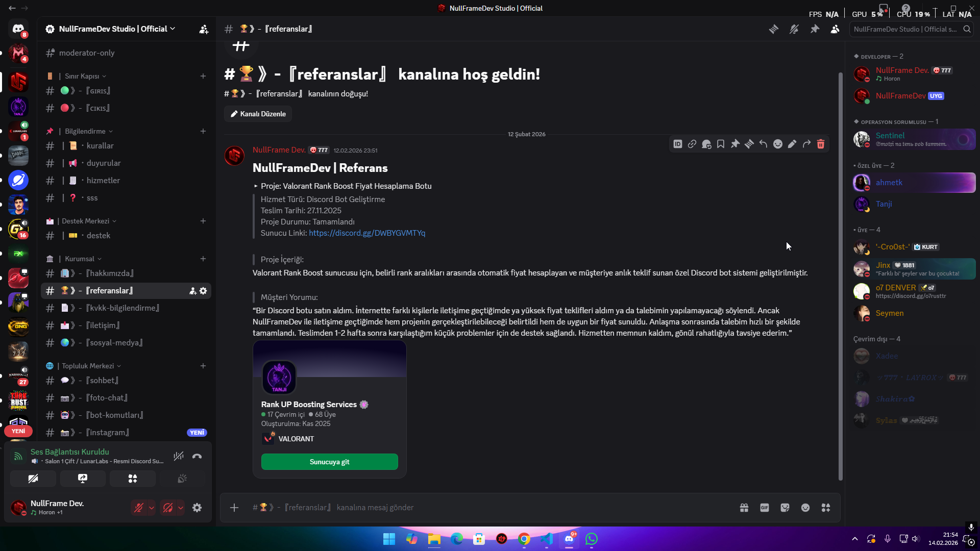Turn on camera in voice panel
This screenshot has height=551, width=980.
pos(33,479)
